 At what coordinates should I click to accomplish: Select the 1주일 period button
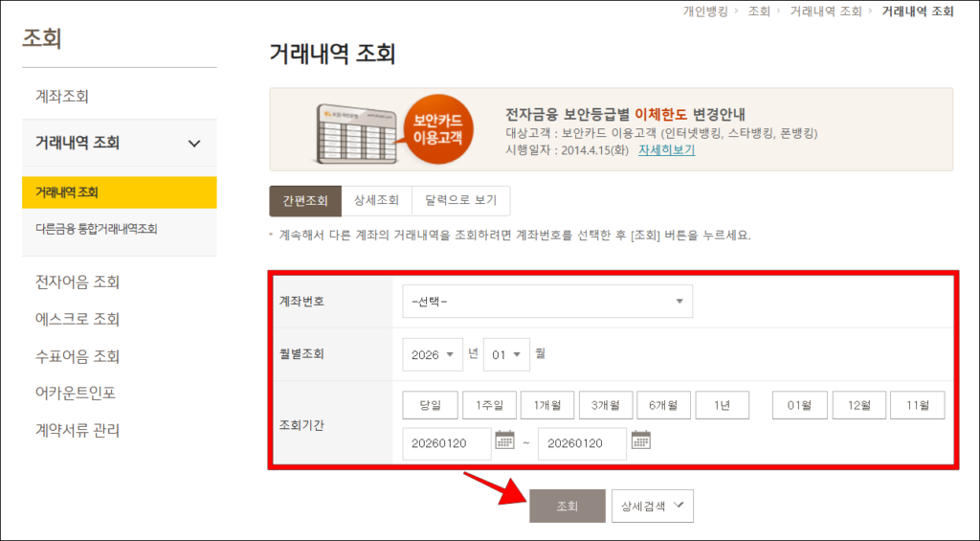coord(489,405)
